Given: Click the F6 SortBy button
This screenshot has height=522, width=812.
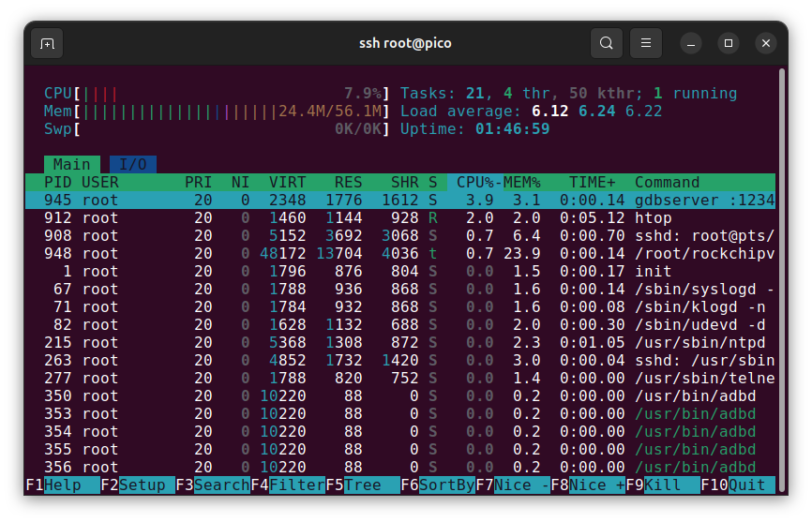Looking at the screenshot, I should (438, 485).
